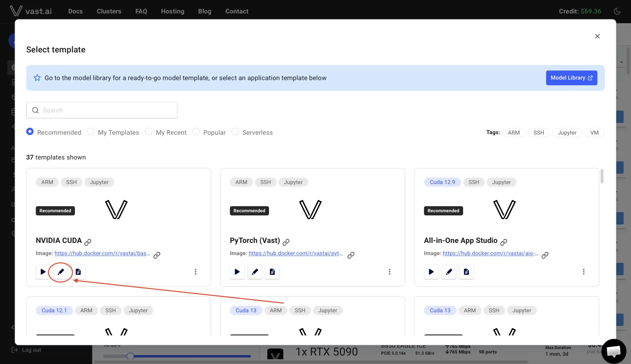The height and width of the screenshot is (364, 631).
Task: Open the All-in-One docker hub image link
Action: [x=491, y=253]
